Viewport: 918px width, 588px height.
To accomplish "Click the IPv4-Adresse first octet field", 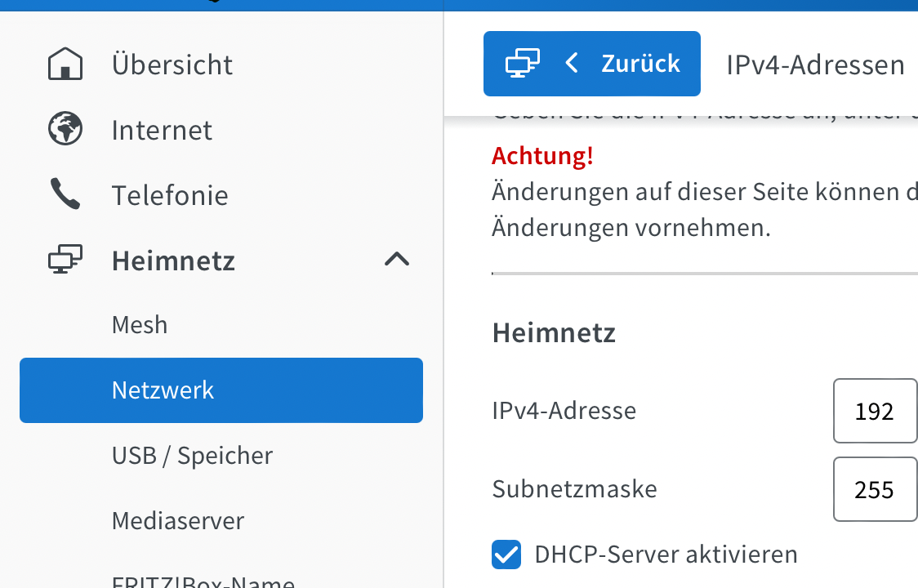I will click(875, 411).
